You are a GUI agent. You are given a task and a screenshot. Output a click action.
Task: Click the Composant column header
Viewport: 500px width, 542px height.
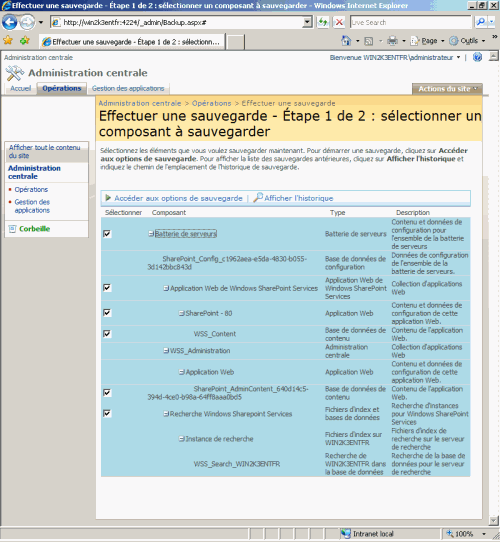(169, 213)
